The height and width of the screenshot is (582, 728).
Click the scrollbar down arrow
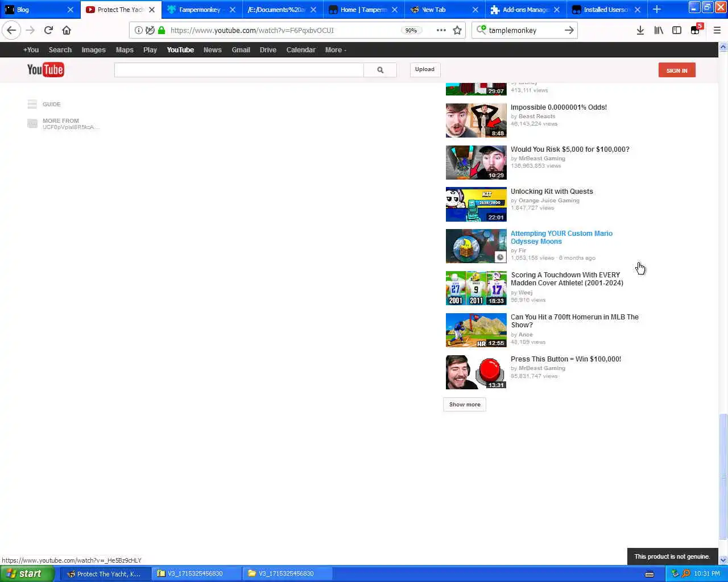tap(723, 560)
